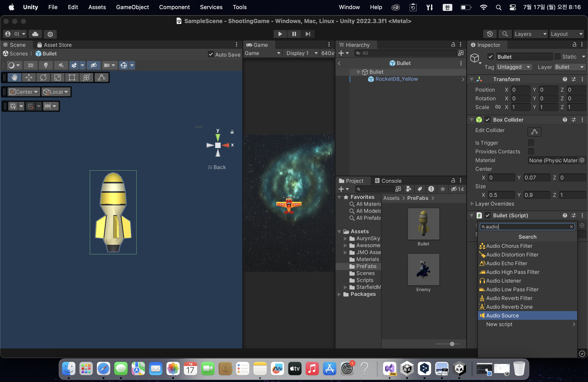Toggle the Static checkbox
This screenshot has width=588, height=382.
tap(557, 57)
